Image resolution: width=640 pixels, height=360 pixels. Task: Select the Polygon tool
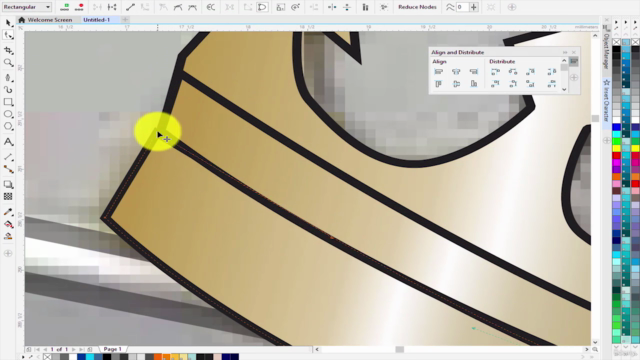pos(8,126)
